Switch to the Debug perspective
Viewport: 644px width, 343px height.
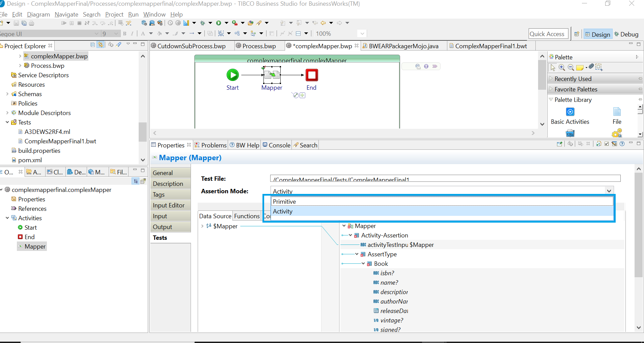[626, 34]
